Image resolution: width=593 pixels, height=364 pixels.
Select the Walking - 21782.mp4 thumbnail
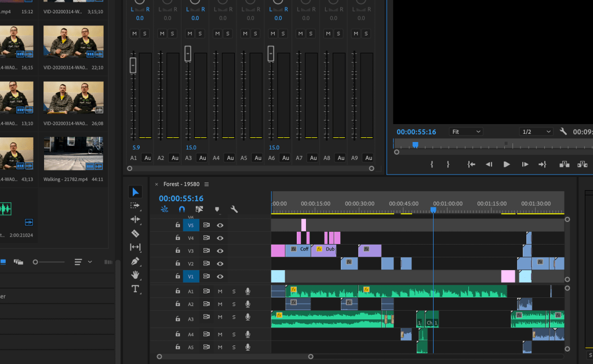click(x=73, y=154)
